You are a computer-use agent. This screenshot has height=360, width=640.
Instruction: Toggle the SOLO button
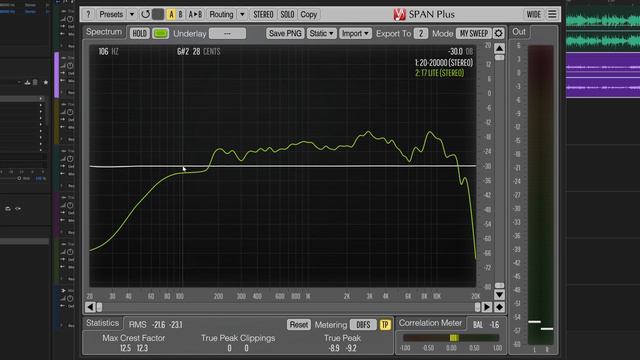point(287,14)
